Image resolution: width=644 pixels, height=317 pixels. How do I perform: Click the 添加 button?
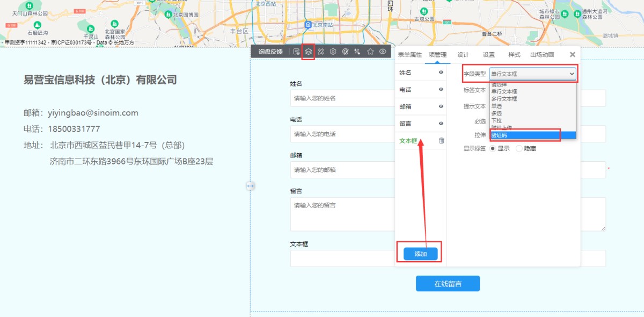coord(421,254)
